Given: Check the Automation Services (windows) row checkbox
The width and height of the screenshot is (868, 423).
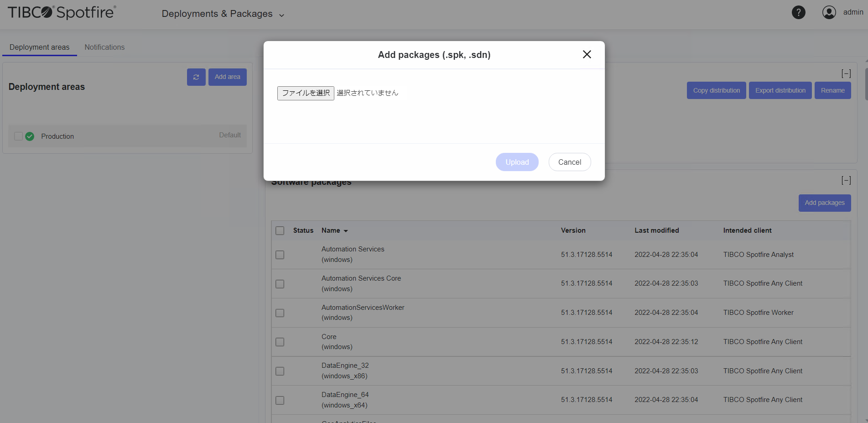Looking at the screenshot, I should (280, 255).
